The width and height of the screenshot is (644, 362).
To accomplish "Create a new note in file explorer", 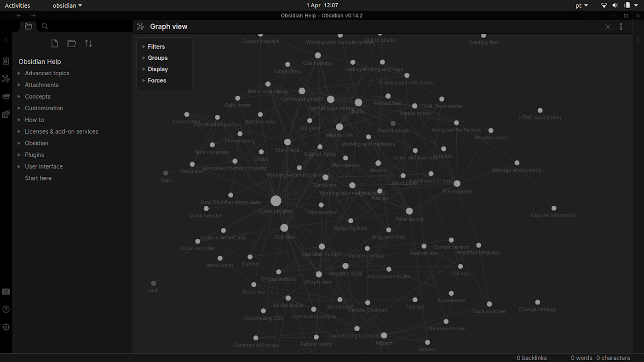I will tap(55, 44).
